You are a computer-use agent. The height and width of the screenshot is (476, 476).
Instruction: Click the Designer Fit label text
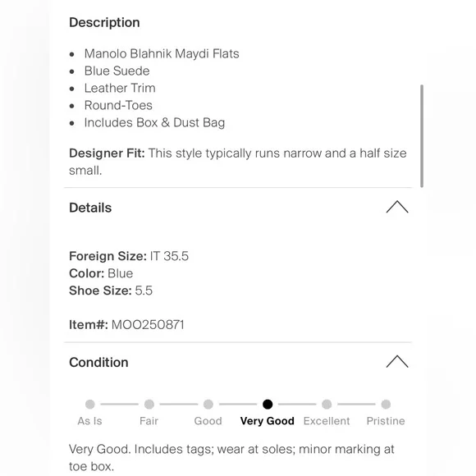point(107,153)
